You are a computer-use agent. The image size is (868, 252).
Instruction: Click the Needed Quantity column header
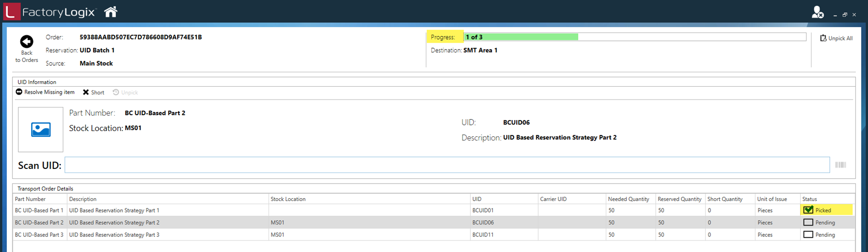click(628, 199)
